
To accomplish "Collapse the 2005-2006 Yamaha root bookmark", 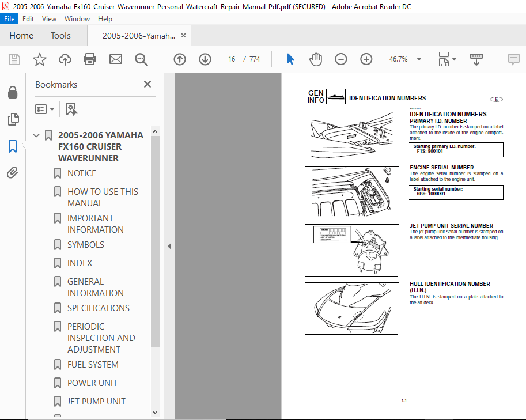I will point(36,135).
